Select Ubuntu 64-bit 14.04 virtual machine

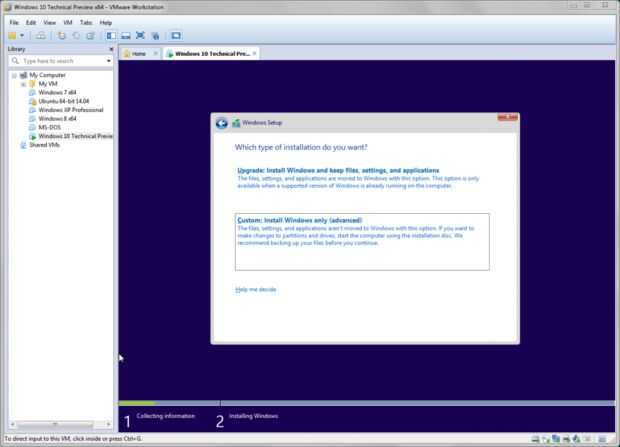pyautogui.click(x=64, y=101)
